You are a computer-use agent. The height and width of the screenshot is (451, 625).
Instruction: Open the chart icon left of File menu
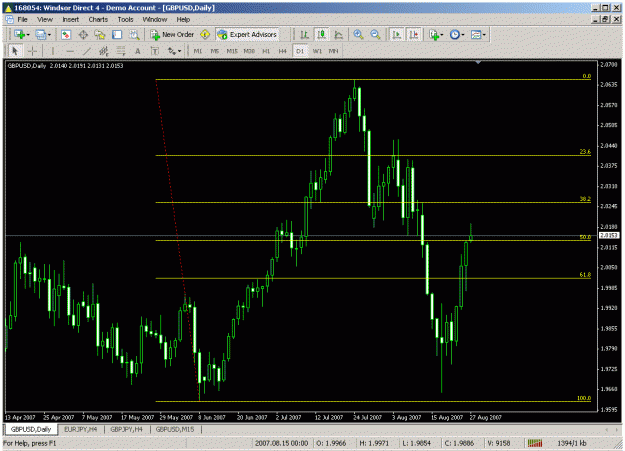point(10,20)
